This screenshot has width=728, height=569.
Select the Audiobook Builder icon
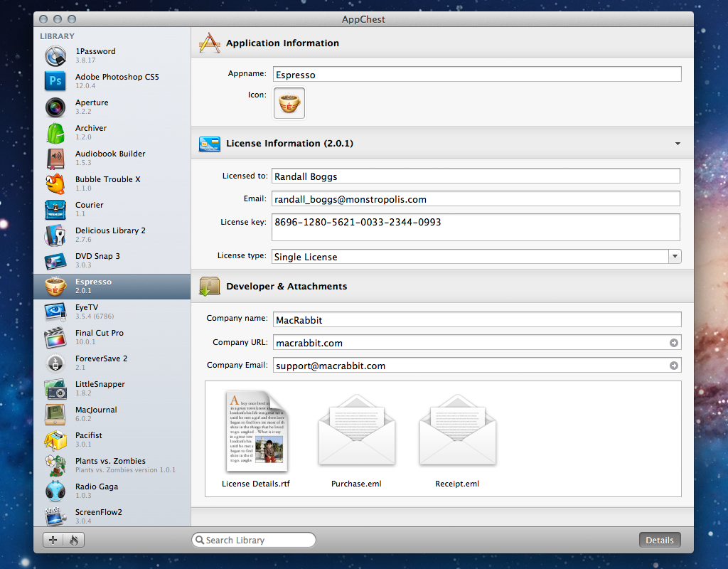tap(55, 159)
